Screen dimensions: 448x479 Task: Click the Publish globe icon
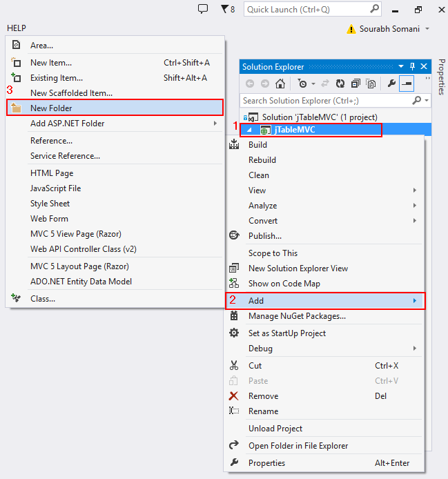(234, 235)
